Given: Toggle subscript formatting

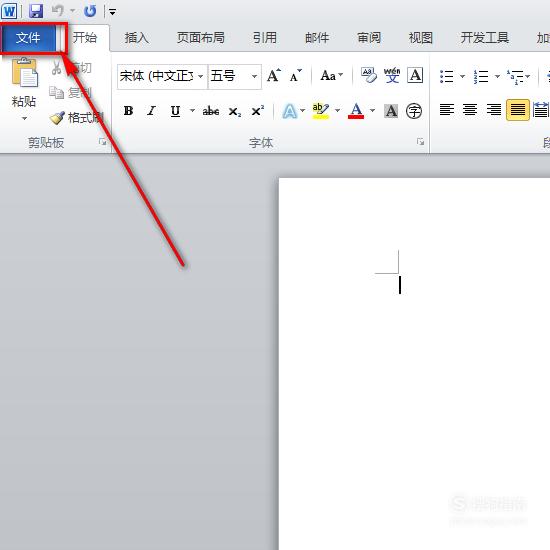Looking at the screenshot, I should 234,112.
